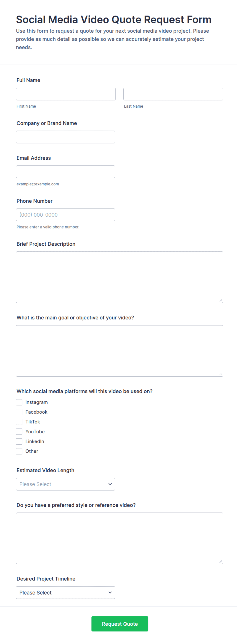The height and width of the screenshot is (644, 237).
Task: Click the Phone Number field
Action: (x=65, y=215)
